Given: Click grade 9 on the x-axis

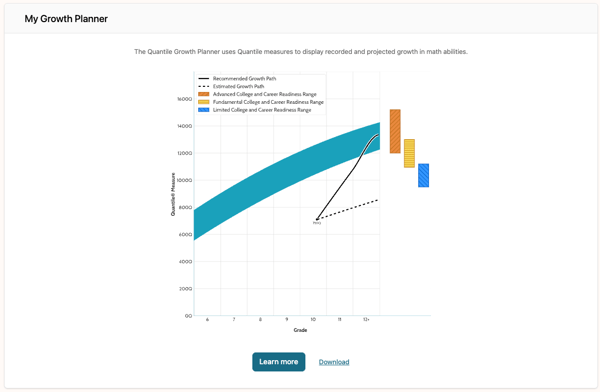Looking at the screenshot, I should coord(287,319).
